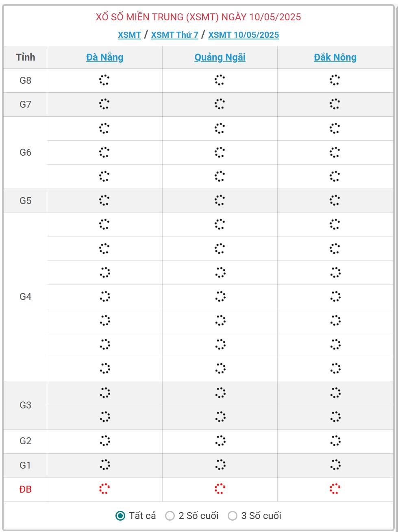Click the Đắk Nông G5 loading spinner
The height and width of the screenshot is (532, 398).
coord(335,200)
